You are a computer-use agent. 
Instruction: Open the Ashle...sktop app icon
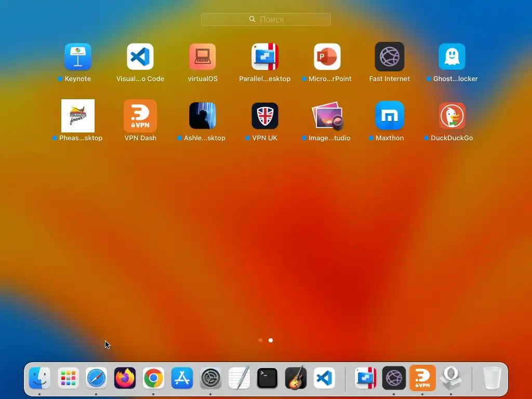(x=203, y=116)
